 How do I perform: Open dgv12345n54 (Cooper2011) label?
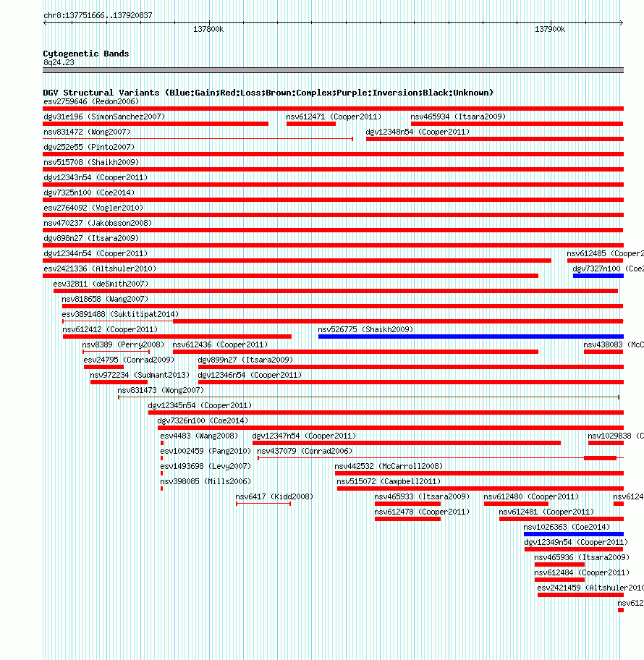(200, 405)
